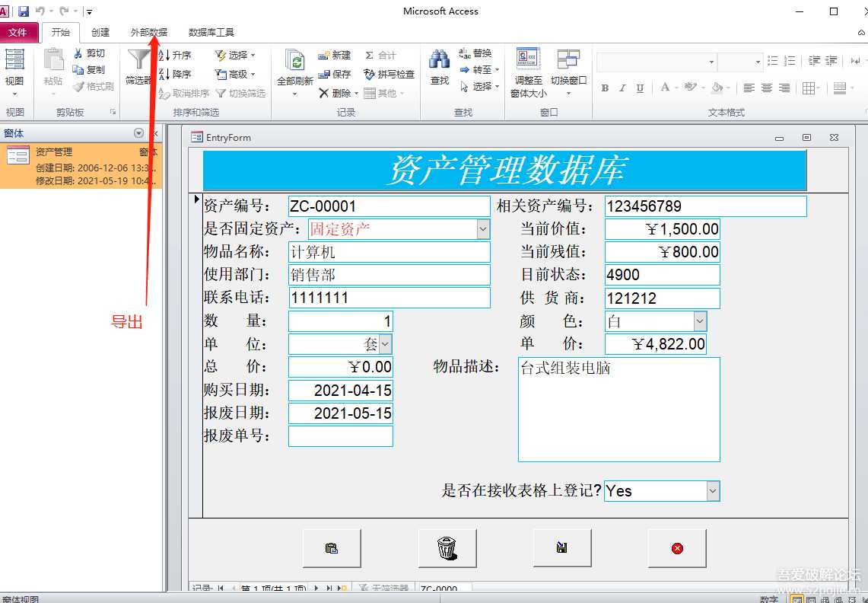This screenshot has height=603, width=868.
Task: Click the floppy disk save record button
Action: pos(562,548)
